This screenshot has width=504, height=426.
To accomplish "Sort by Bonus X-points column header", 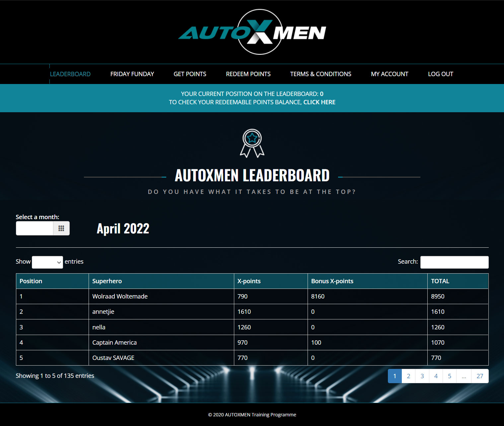I will tap(332, 281).
